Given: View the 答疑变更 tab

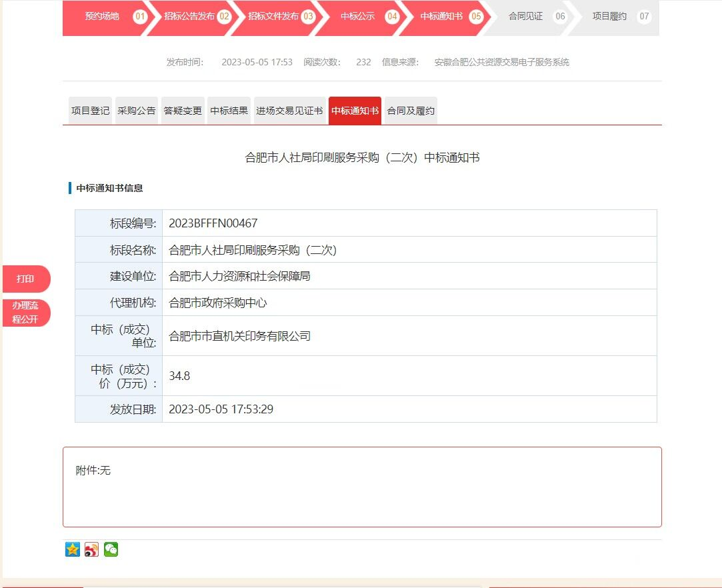Looking at the screenshot, I should click(x=183, y=111).
